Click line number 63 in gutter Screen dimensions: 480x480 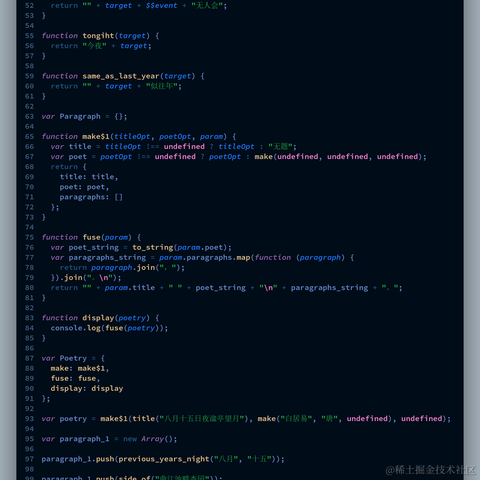click(x=29, y=116)
